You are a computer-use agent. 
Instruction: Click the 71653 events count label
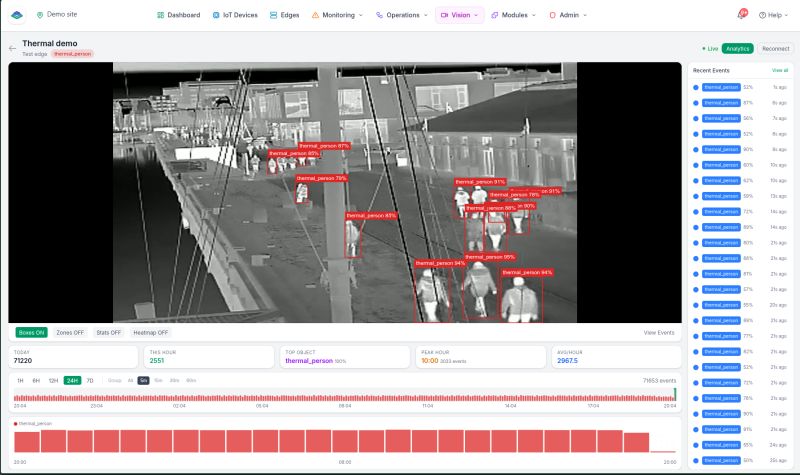(659, 381)
